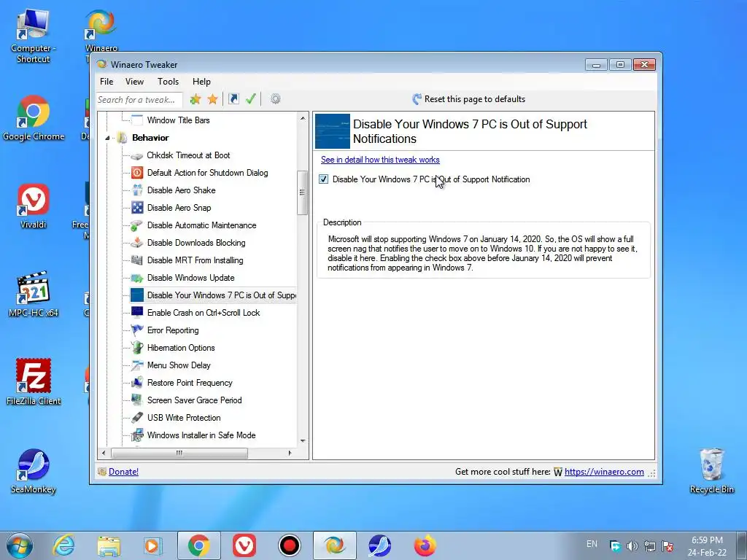Click Enable Crash on Ctrl+Scroll Lock icon
The height and width of the screenshot is (560, 747).
point(137,313)
